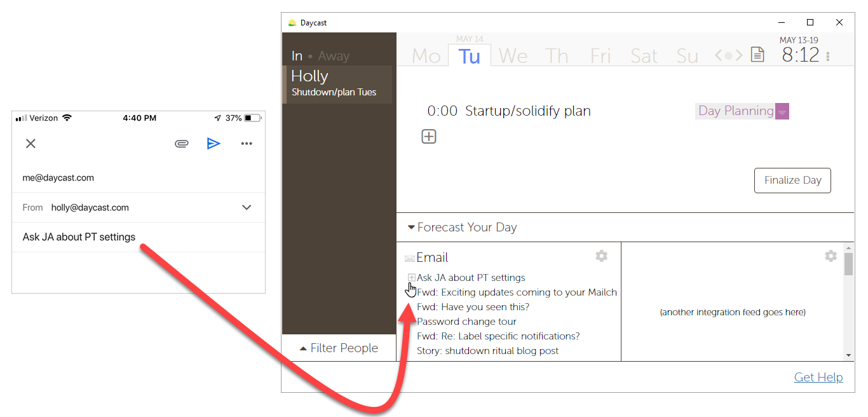Viewport: 868px width, 417px height.
Task: Select email 'Fwd: Have you seen this?'
Action: point(473,307)
